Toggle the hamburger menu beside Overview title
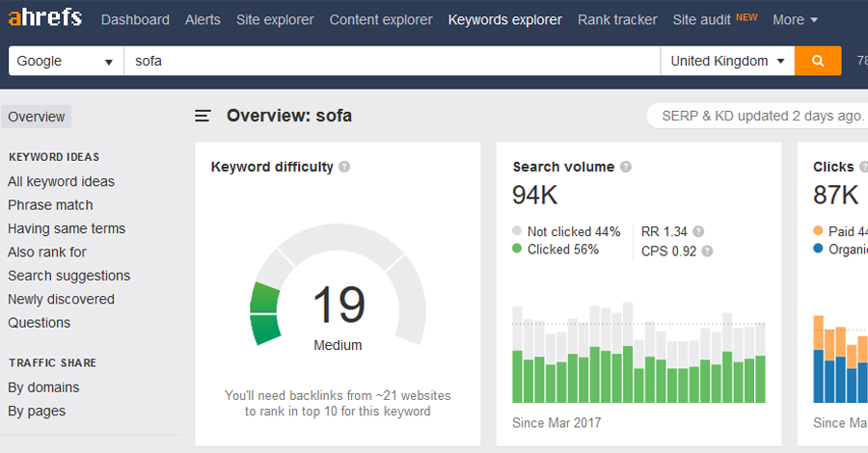 [x=203, y=116]
